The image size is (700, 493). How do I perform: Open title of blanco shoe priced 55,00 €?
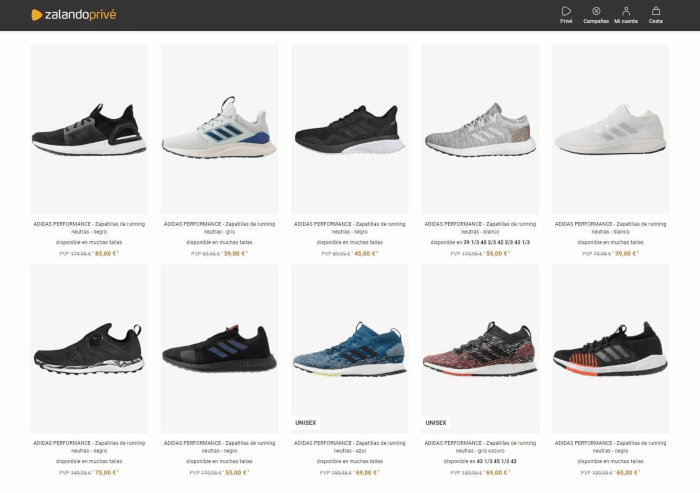tap(480, 228)
